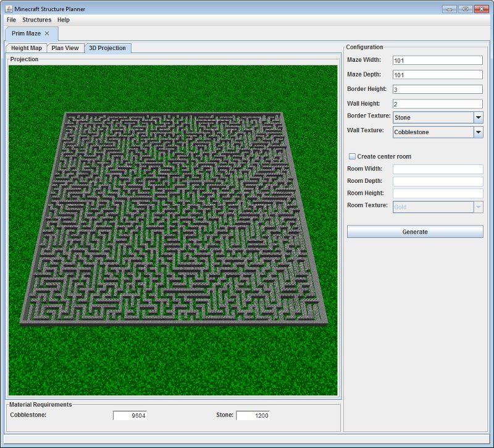Screen dimensions: 494x448
Task: Select the 3D Projection tab
Action: tap(107, 48)
